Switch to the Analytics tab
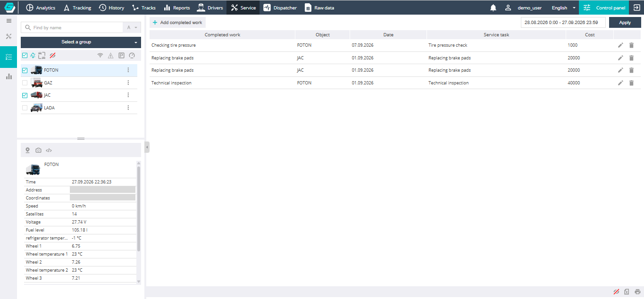This screenshot has height=299, width=644. click(41, 8)
